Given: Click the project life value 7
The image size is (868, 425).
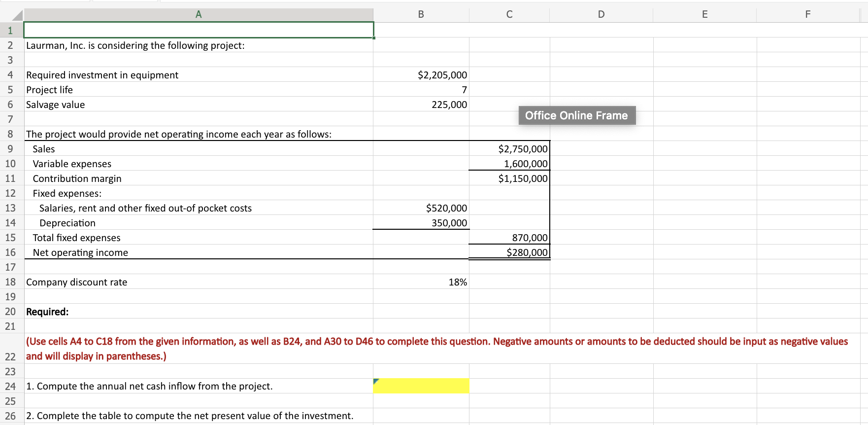Looking at the screenshot, I should 464,90.
